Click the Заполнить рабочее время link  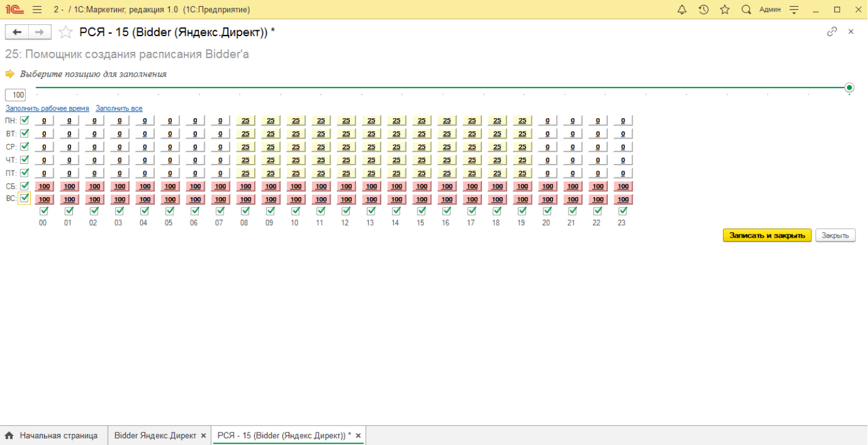(x=47, y=109)
